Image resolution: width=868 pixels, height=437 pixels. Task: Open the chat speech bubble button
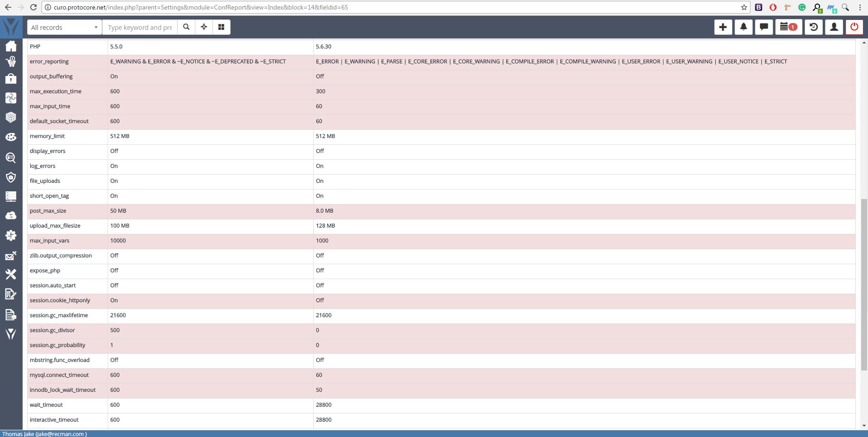click(764, 27)
